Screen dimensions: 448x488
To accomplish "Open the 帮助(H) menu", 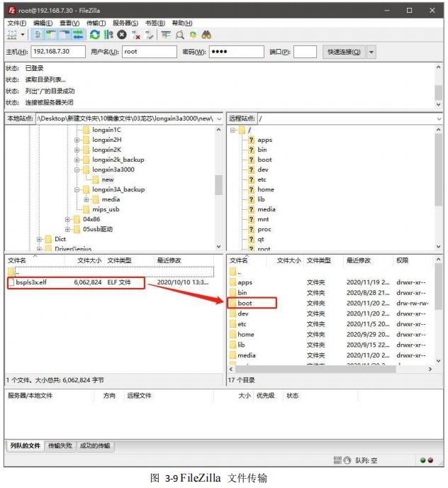I will click(182, 23).
